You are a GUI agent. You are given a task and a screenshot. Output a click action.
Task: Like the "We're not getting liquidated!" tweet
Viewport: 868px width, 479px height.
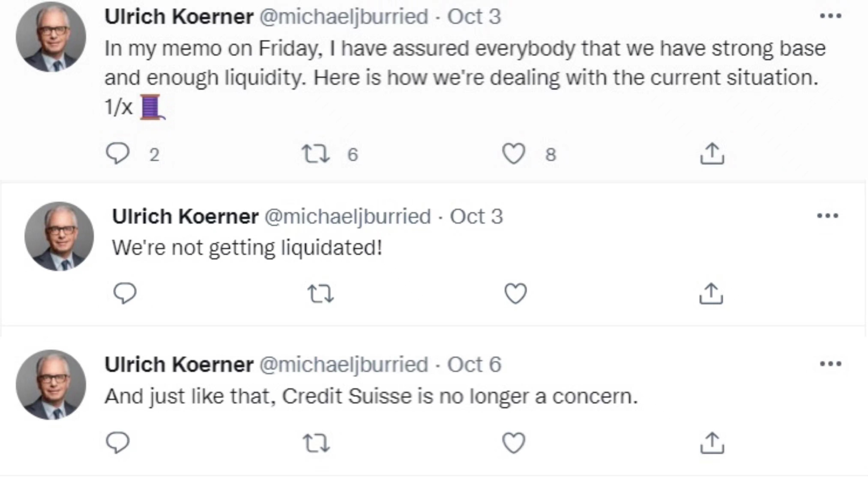coord(516,293)
